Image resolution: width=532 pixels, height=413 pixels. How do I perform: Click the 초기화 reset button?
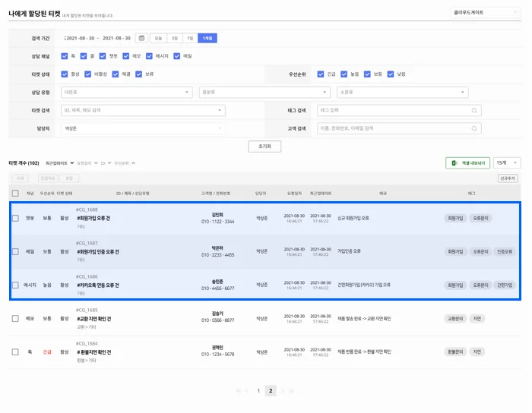[264, 146]
